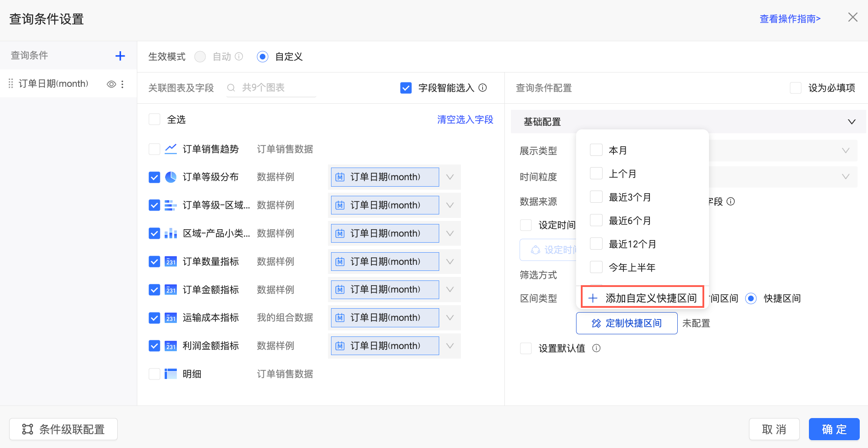Add a new query condition with plus icon
The height and width of the screenshot is (448, 868).
[x=120, y=56]
